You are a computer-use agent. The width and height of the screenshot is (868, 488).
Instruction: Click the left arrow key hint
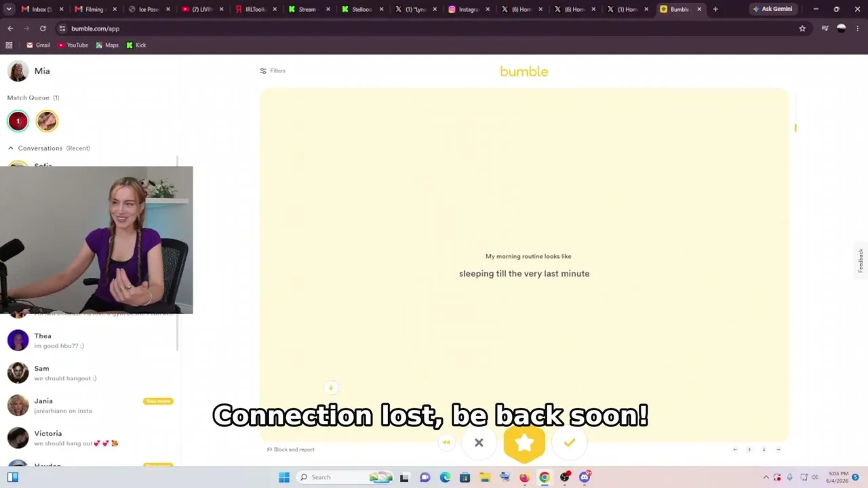(735, 449)
